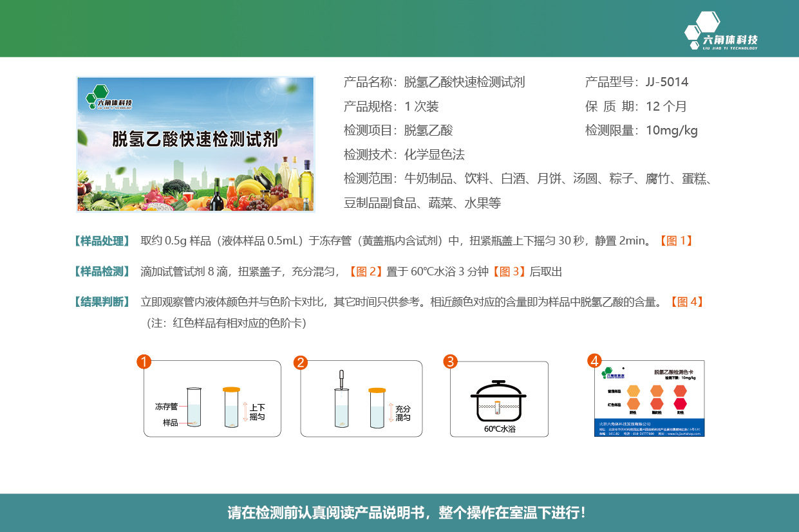Click the up-down arrow next to 上下摇匀
The width and height of the screenshot is (799, 532).
pos(245,411)
